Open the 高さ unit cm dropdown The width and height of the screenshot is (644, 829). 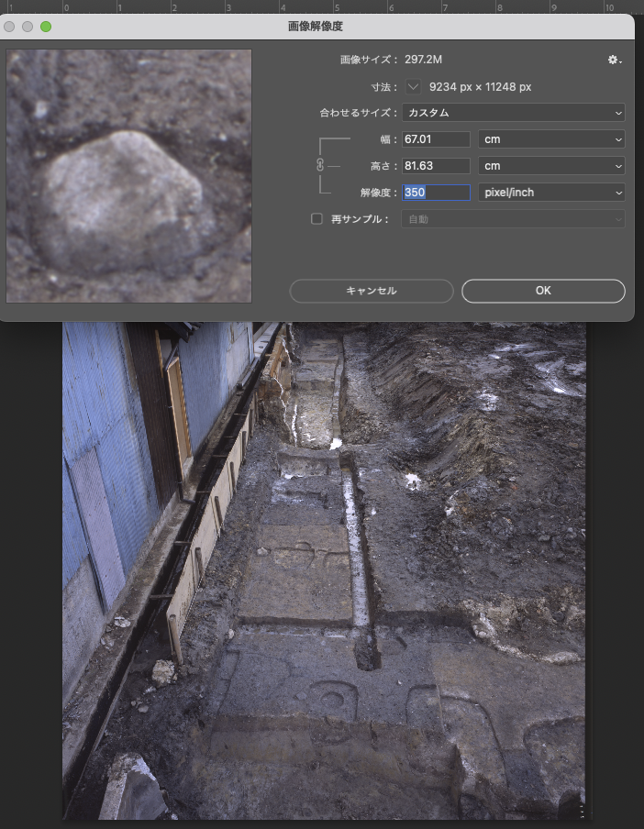550,166
